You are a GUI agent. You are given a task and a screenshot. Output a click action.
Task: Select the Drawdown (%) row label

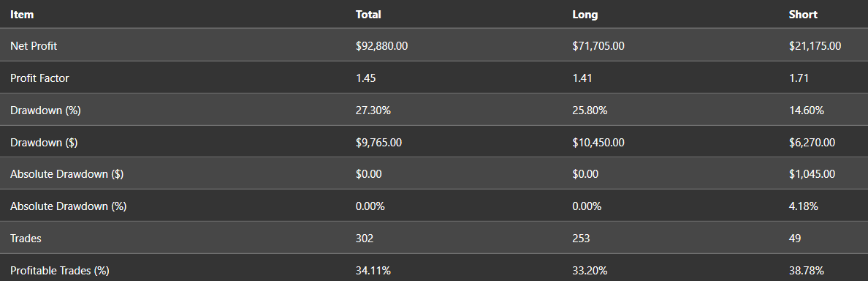point(45,110)
